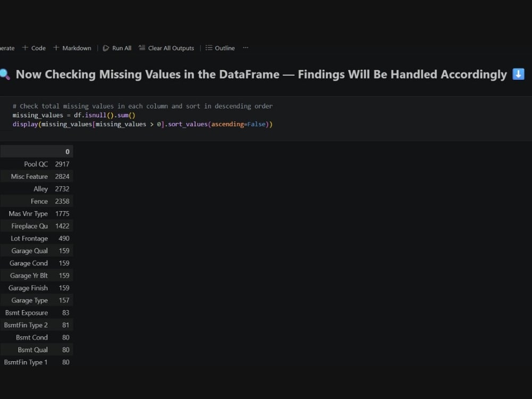Select the Alley row label
Viewport: 532px width, 399px height.
pos(41,189)
